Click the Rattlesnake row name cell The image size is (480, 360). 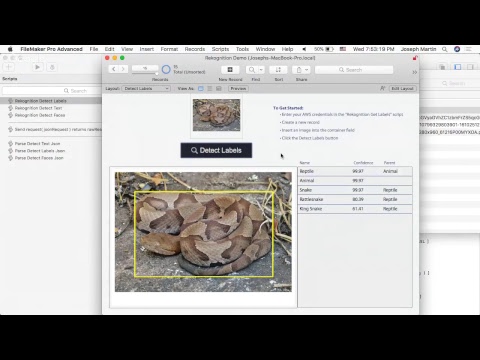[311, 199]
